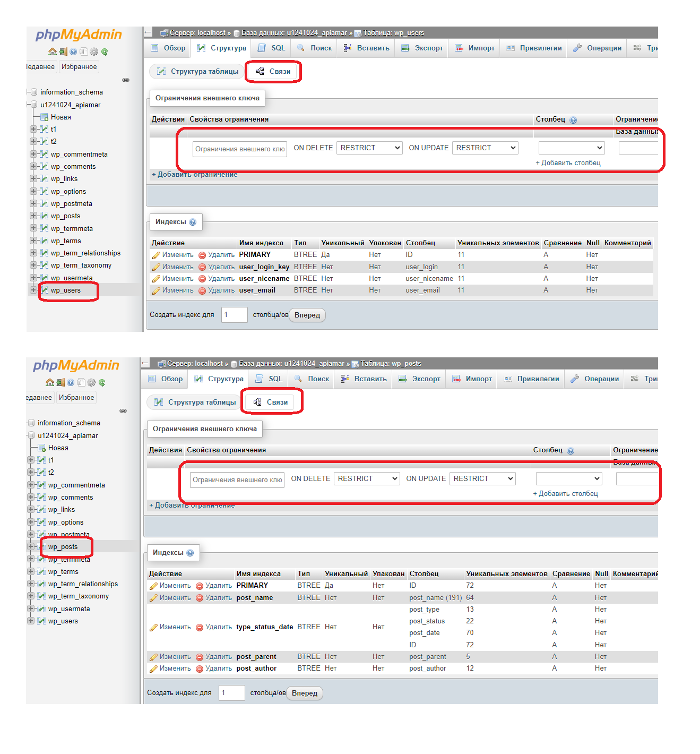Click Вперёд button in wp_posts index form
This screenshot has height=754, width=700.
point(305,693)
